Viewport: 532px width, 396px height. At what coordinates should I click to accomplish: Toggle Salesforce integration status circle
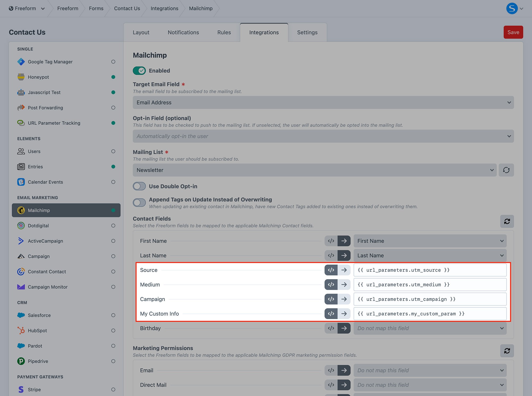pyautogui.click(x=113, y=315)
